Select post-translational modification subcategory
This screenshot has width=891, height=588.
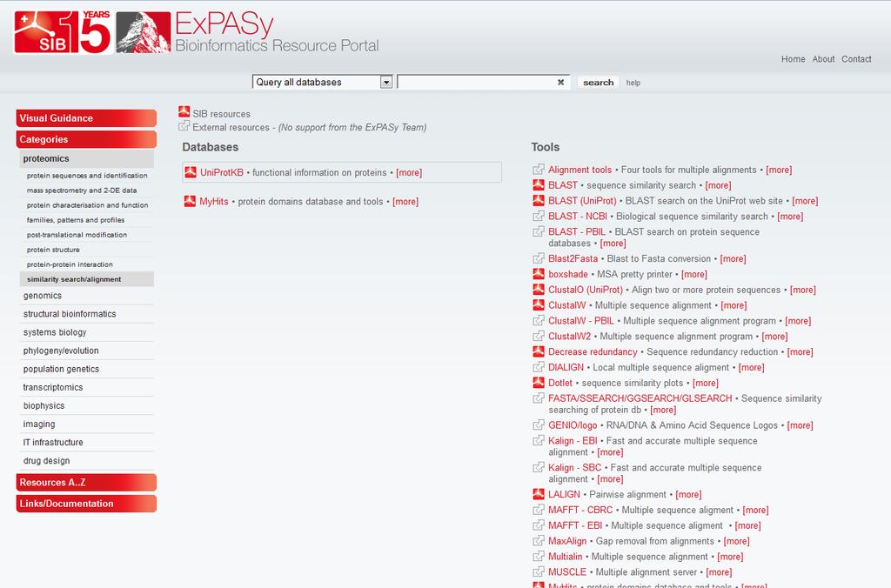pyautogui.click(x=77, y=235)
